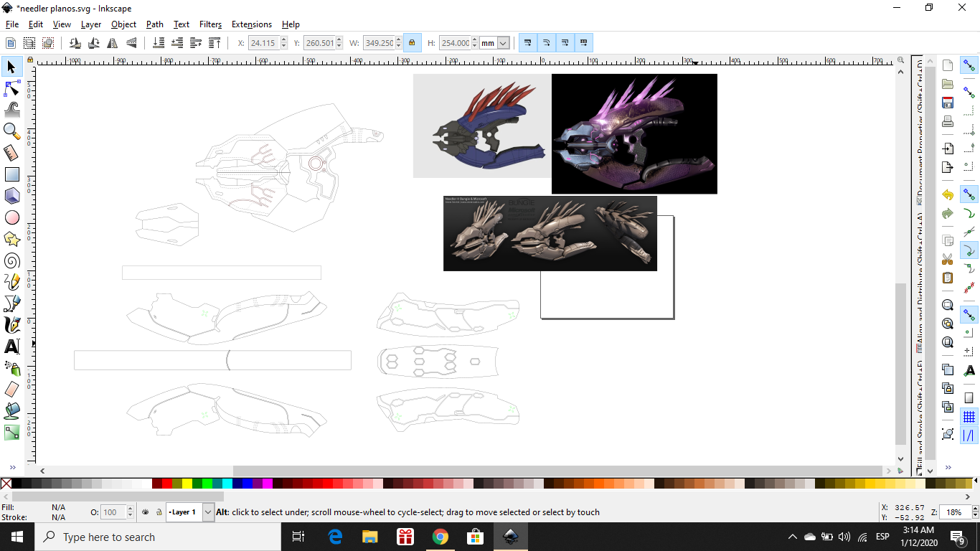Viewport: 980px width, 551px height.
Task: Open the Object menu
Action: pyautogui.click(x=123, y=24)
